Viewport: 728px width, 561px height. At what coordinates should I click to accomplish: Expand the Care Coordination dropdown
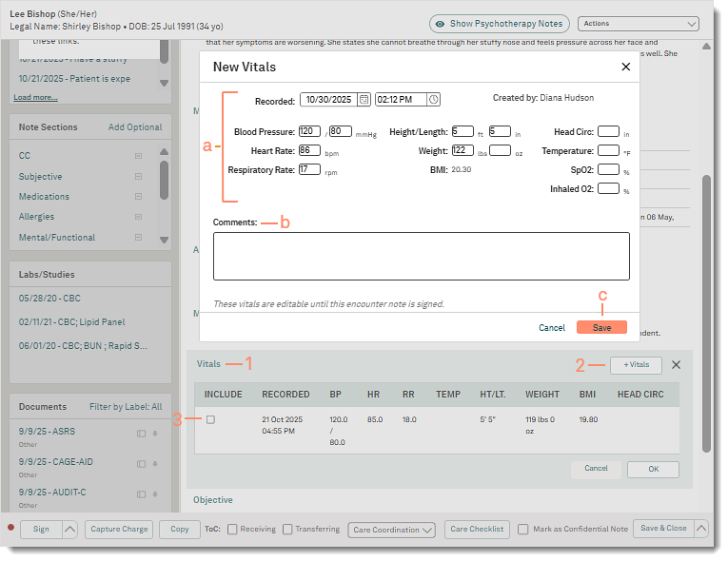[x=392, y=530]
